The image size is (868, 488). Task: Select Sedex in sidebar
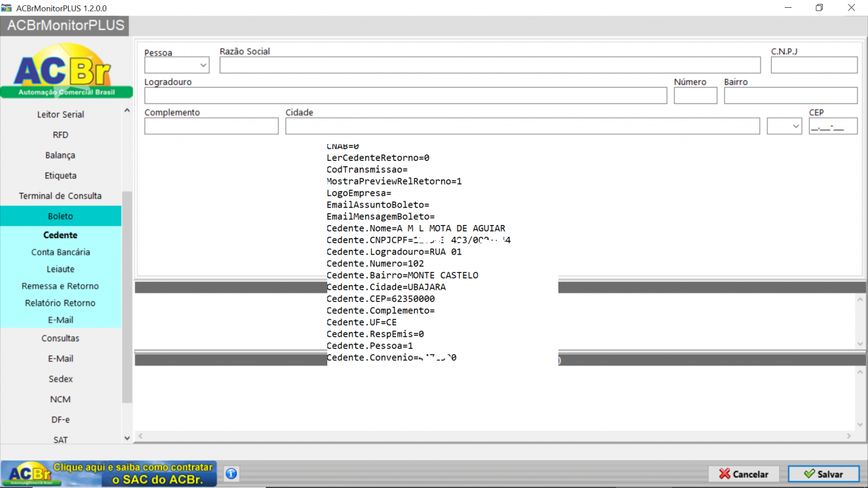pyautogui.click(x=60, y=379)
